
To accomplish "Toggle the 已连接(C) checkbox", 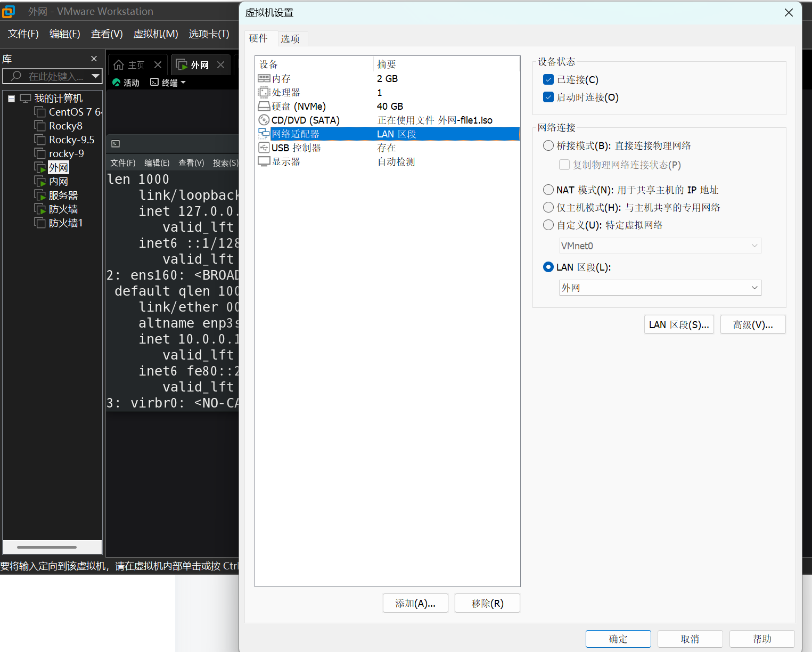I will pos(548,79).
